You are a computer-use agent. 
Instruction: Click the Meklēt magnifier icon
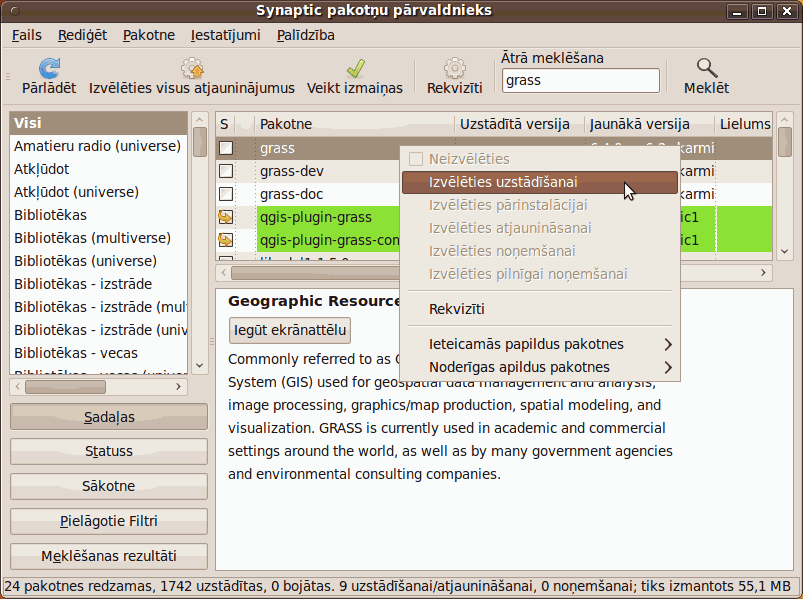[x=706, y=68]
